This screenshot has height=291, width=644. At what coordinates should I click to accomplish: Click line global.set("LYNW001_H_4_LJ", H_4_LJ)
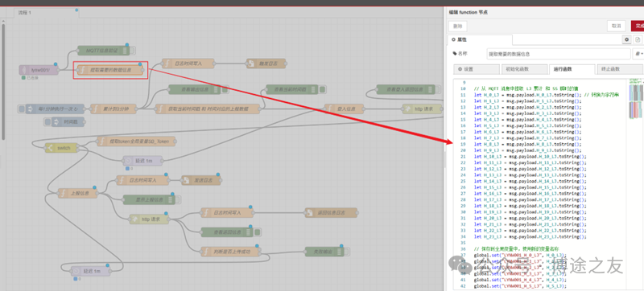tap(520, 280)
